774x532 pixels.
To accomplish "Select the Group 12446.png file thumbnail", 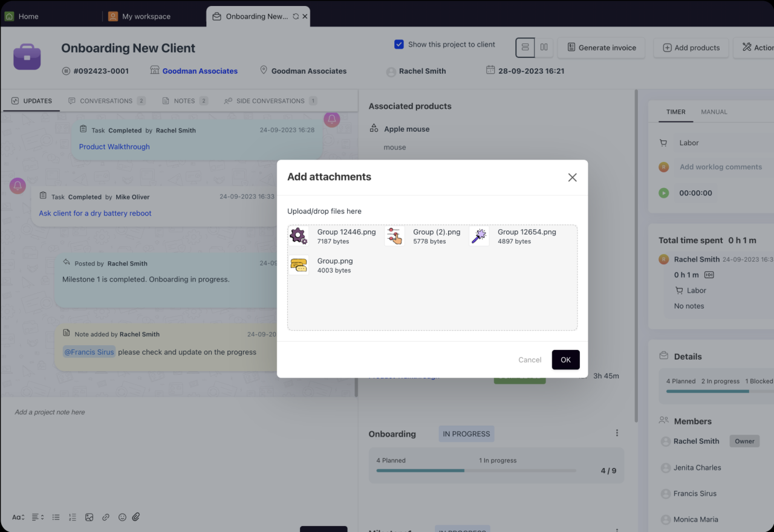I will pos(299,236).
